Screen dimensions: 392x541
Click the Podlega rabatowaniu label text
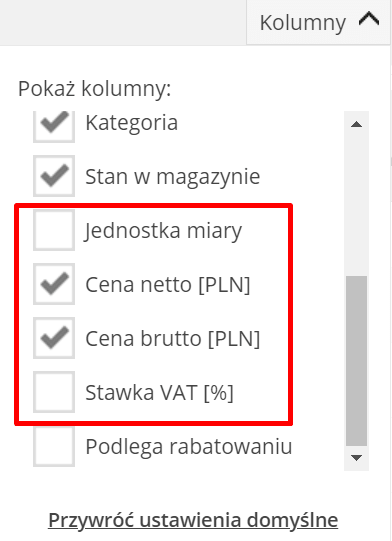click(189, 447)
